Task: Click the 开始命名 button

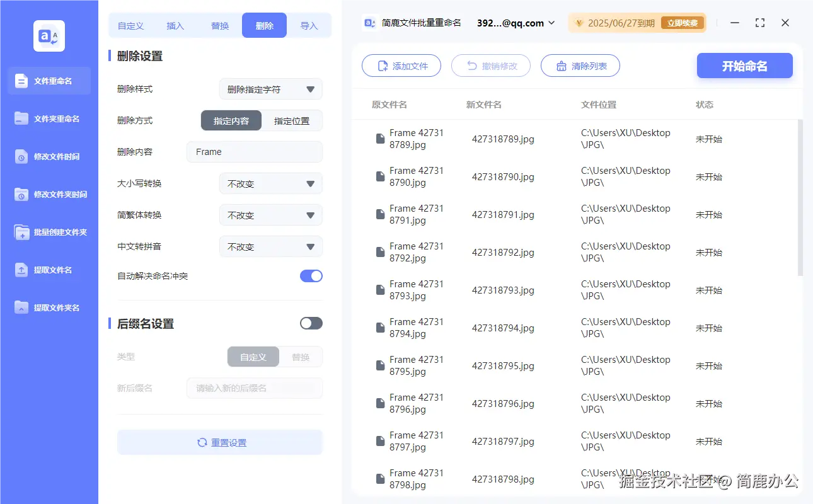Action: click(744, 66)
